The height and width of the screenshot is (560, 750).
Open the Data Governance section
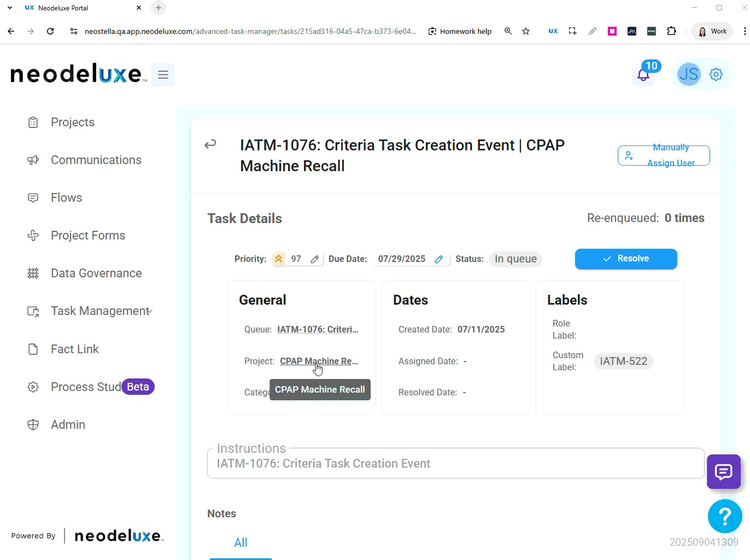(96, 273)
